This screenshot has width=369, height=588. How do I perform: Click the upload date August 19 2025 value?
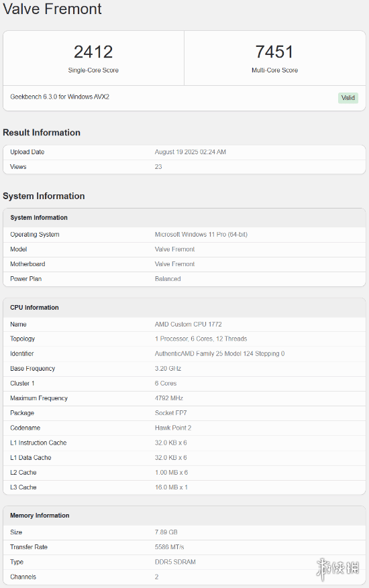coord(191,152)
